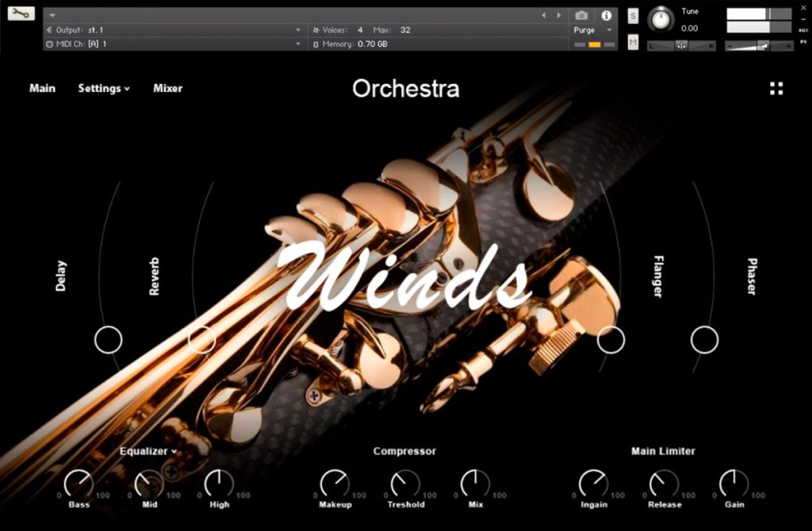The image size is (812, 531).
Task: Select previous instrument with left arrow
Action: tap(543, 16)
